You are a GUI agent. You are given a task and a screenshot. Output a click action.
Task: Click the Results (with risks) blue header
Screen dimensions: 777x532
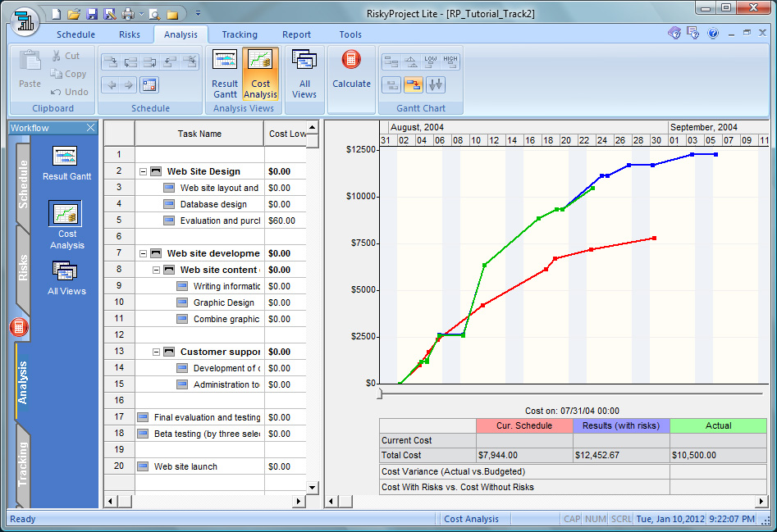point(621,425)
